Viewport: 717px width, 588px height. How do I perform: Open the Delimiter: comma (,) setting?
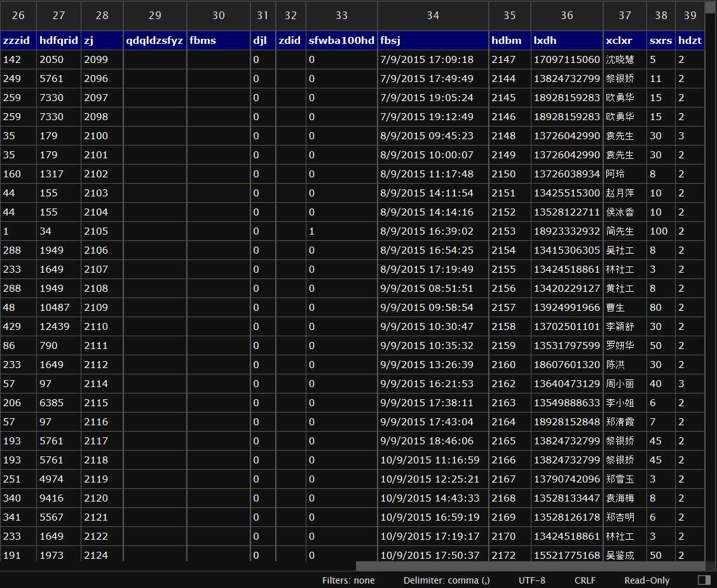(x=446, y=580)
